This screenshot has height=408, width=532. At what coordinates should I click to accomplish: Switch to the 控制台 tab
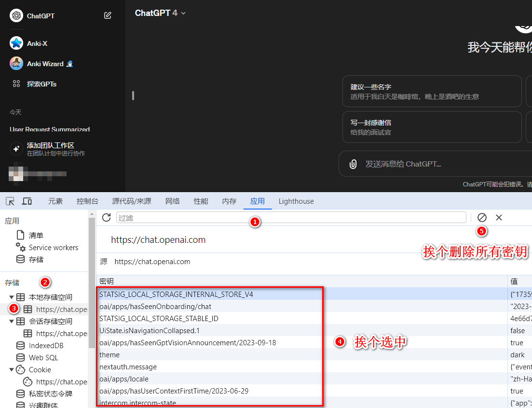[x=87, y=201]
